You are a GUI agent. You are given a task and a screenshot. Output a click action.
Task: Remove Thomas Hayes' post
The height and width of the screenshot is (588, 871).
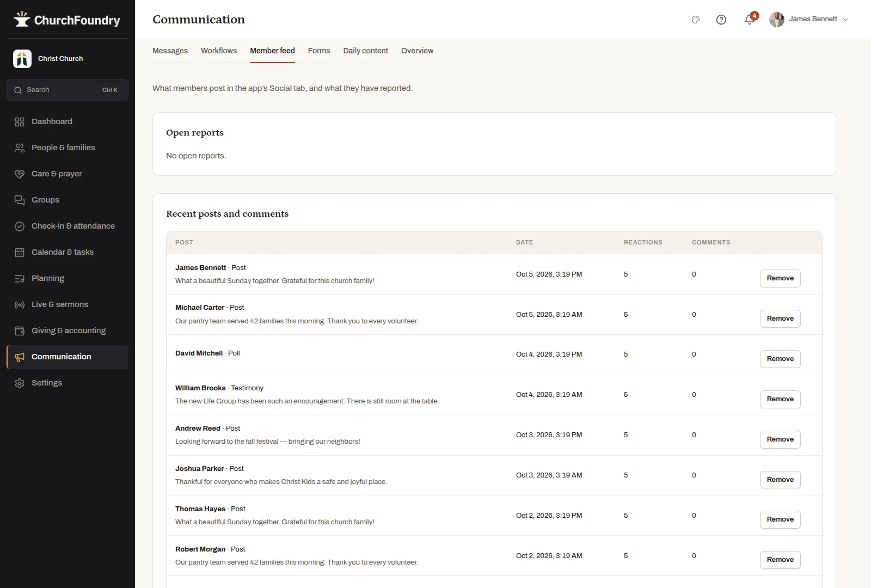tap(780, 519)
